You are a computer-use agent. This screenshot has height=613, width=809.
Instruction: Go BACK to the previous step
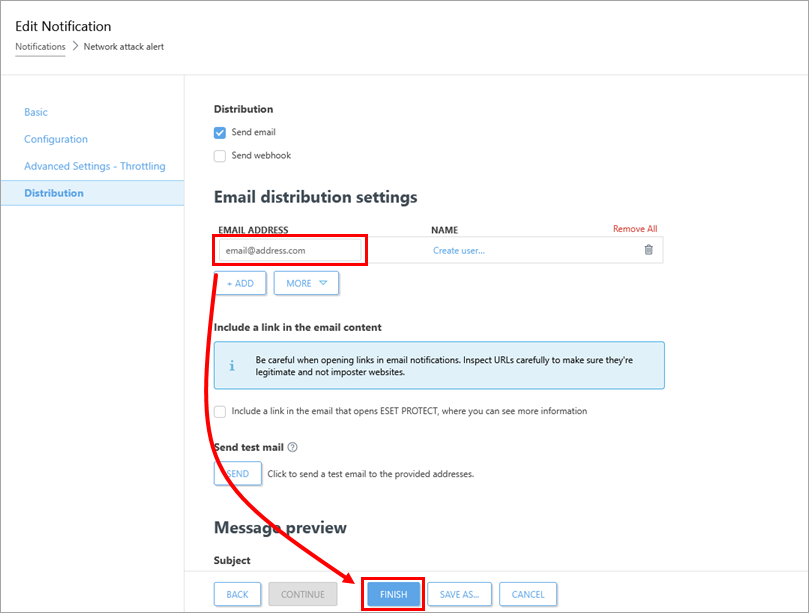(237, 594)
